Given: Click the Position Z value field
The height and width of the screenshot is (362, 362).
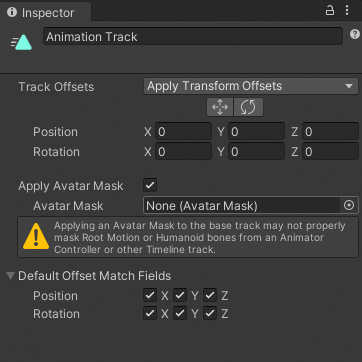Looking at the screenshot, I should pos(330,132).
